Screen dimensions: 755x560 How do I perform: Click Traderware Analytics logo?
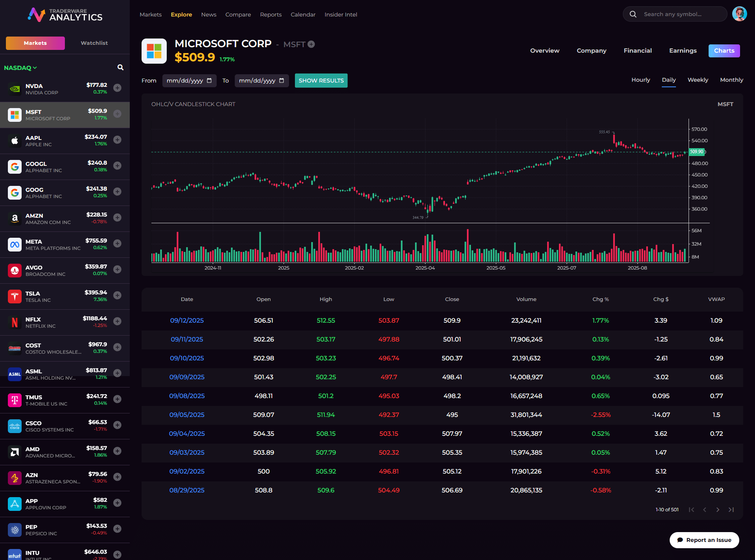point(65,15)
